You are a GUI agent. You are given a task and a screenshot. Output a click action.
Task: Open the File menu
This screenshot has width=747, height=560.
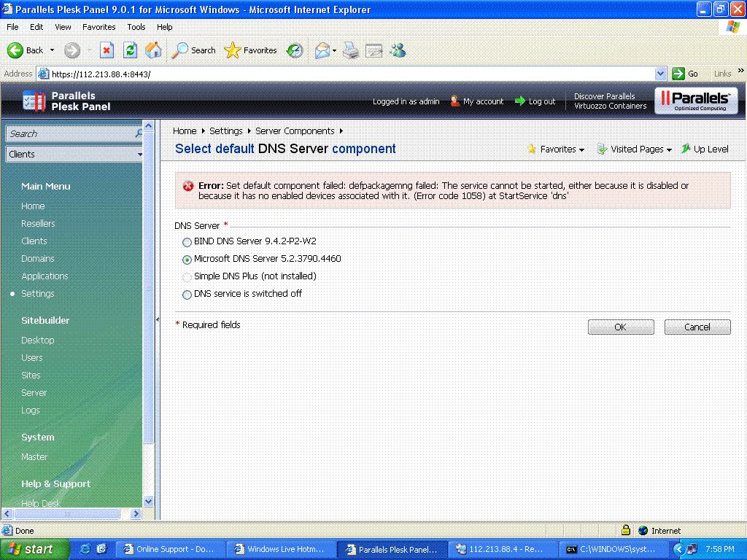pos(13,27)
